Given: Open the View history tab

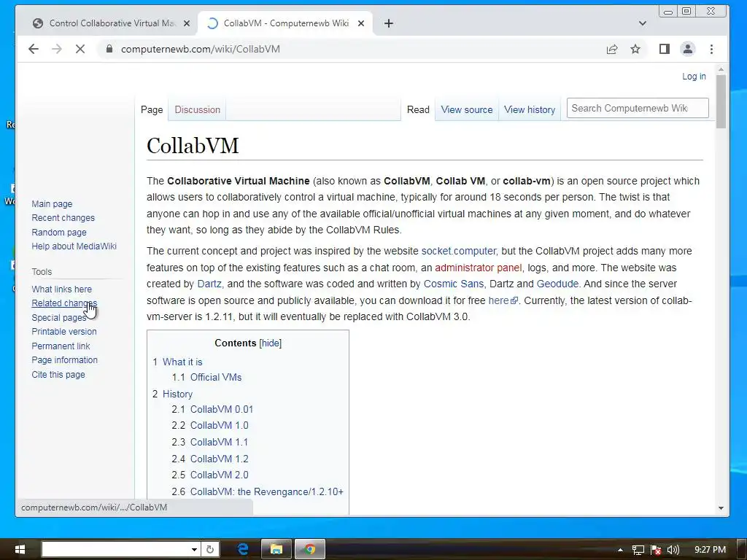Looking at the screenshot, I should 530,109.
